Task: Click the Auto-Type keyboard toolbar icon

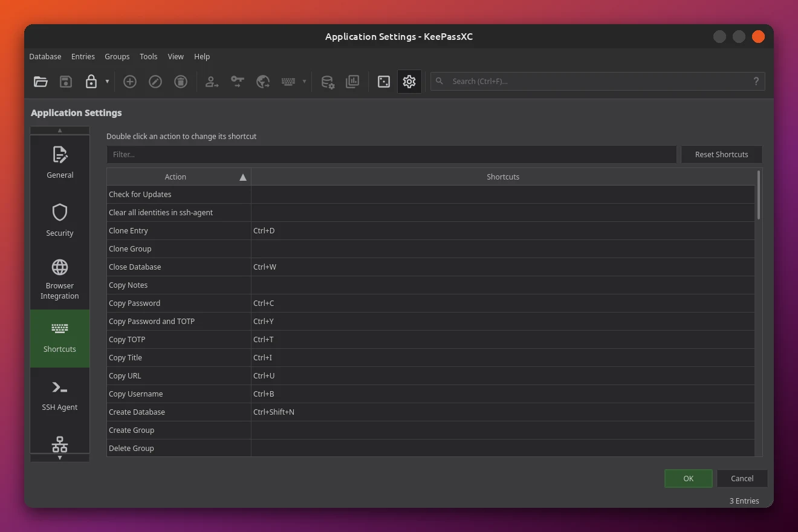Action: 288,82
